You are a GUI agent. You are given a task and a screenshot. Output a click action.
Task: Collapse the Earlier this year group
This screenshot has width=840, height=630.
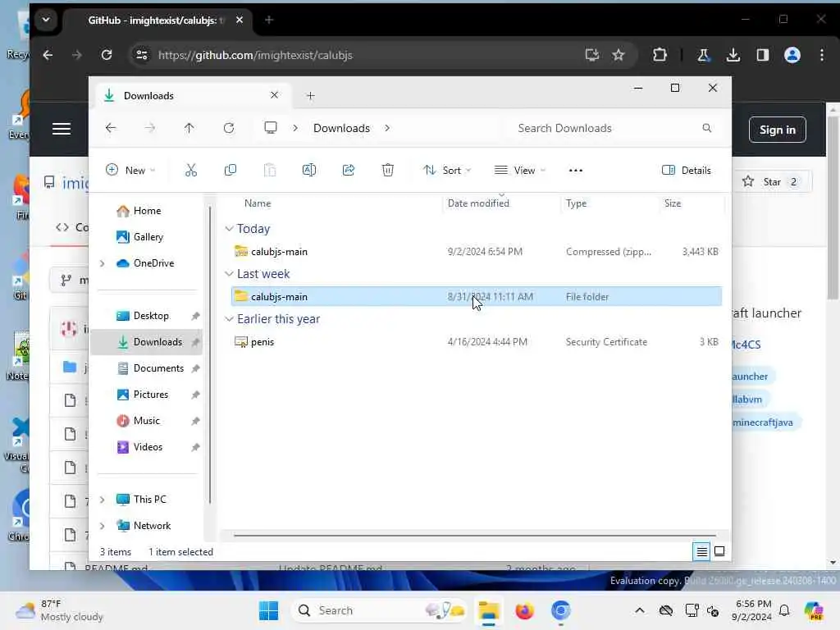[229, 319]
